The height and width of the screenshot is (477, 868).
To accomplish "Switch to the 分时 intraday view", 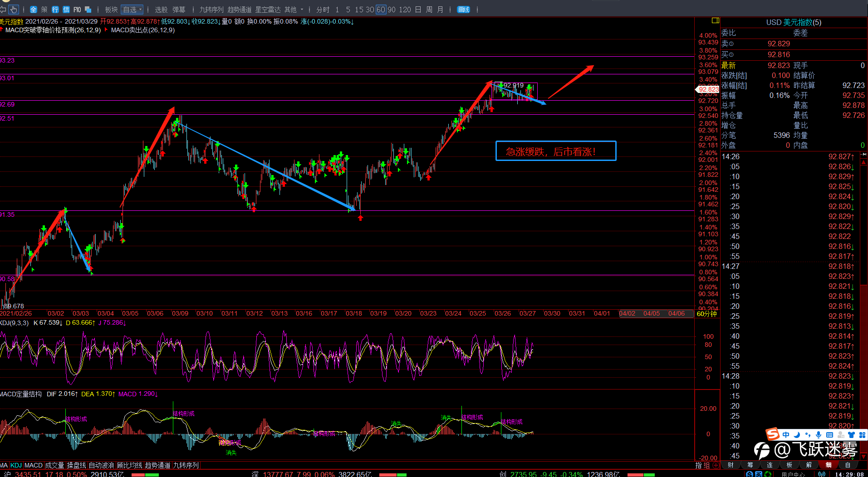I will tap(323, 9).
